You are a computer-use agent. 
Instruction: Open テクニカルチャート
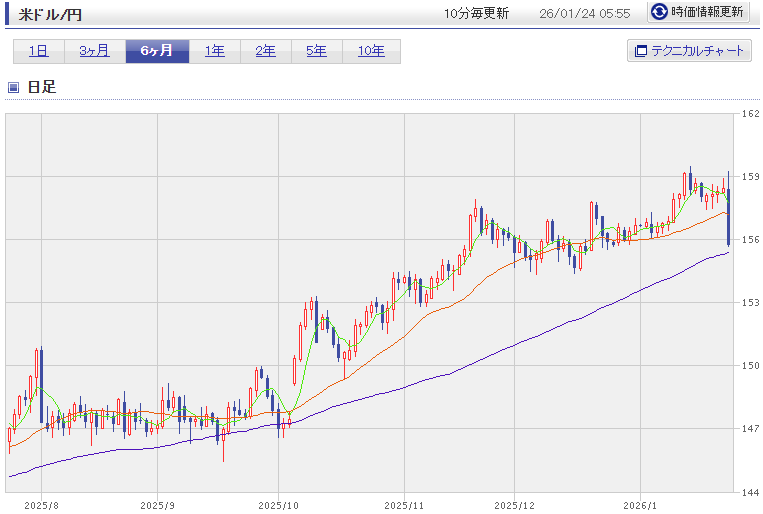tap(688, 51)
